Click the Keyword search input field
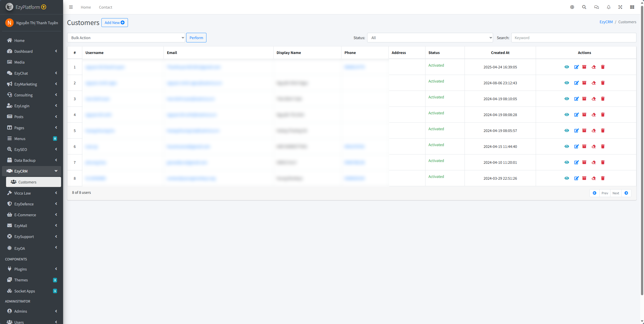The height and width of the screenshot is (324, 644). [573, 38]
